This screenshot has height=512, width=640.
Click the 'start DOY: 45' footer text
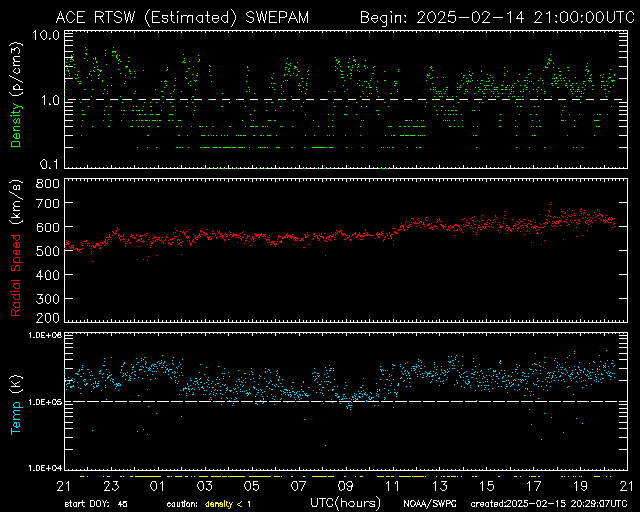coord(96,504)
